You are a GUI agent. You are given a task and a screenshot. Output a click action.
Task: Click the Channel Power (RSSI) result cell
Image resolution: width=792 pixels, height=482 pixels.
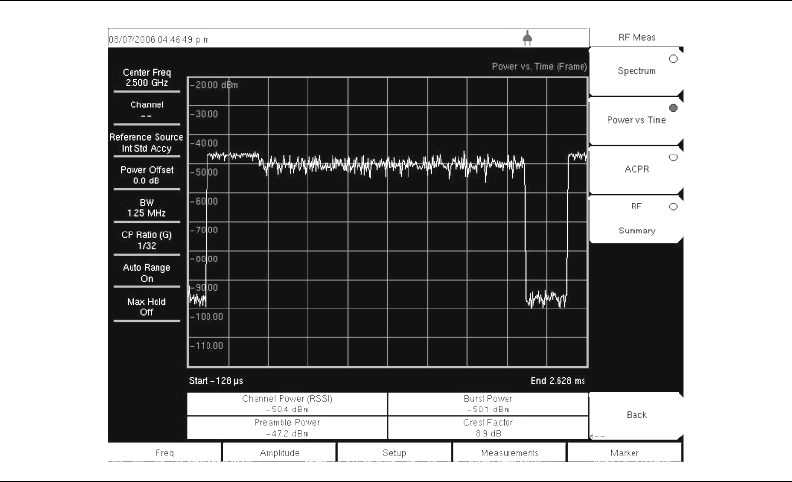[x=287, y=404]
